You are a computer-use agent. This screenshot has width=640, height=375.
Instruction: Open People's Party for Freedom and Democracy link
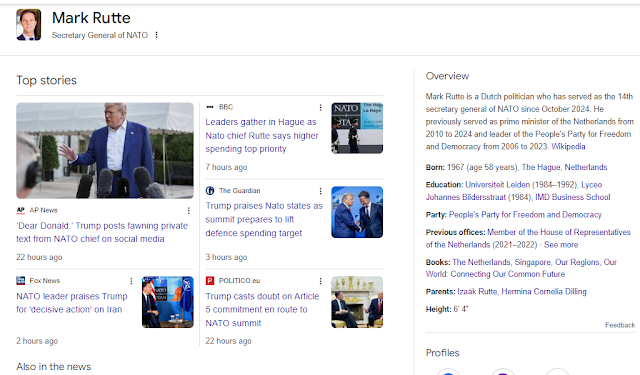pyautogui.click(x=525, y=215)
